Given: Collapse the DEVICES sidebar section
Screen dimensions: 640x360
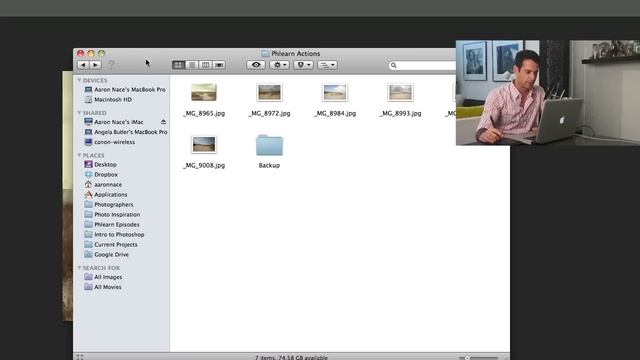Looking at the screenshot, I should (x=79, y=80).
